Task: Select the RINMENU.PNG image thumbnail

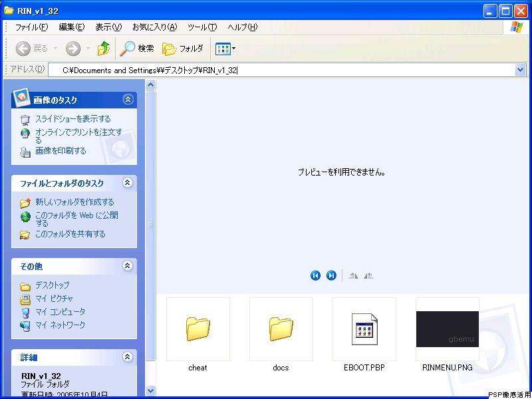Action: pyautogui.click(x=448, y=329)
